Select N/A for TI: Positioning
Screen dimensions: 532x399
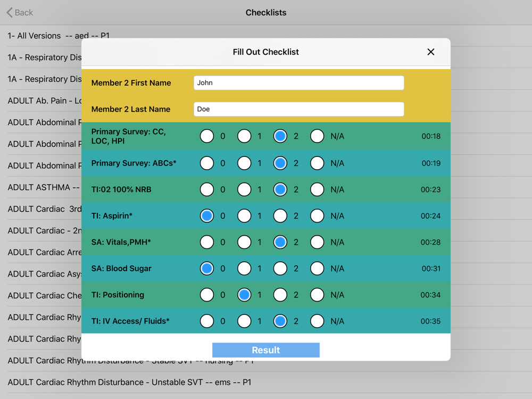317,295
